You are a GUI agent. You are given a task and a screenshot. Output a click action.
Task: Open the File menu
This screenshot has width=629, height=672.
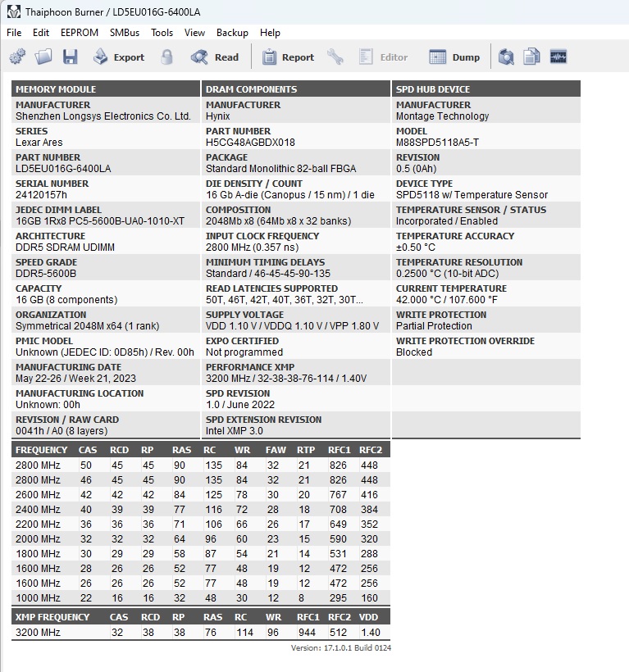click(14, 33)
